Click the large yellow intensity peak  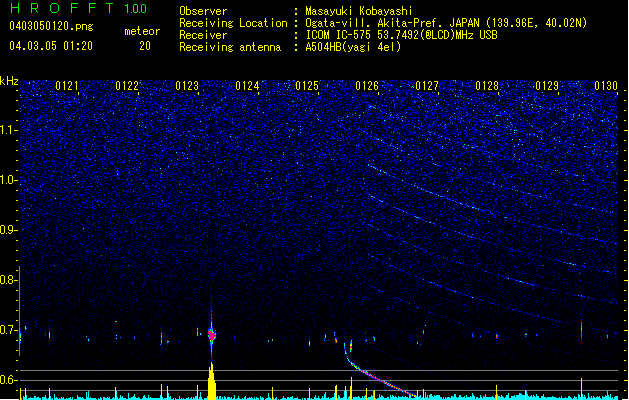pos(212,381)
